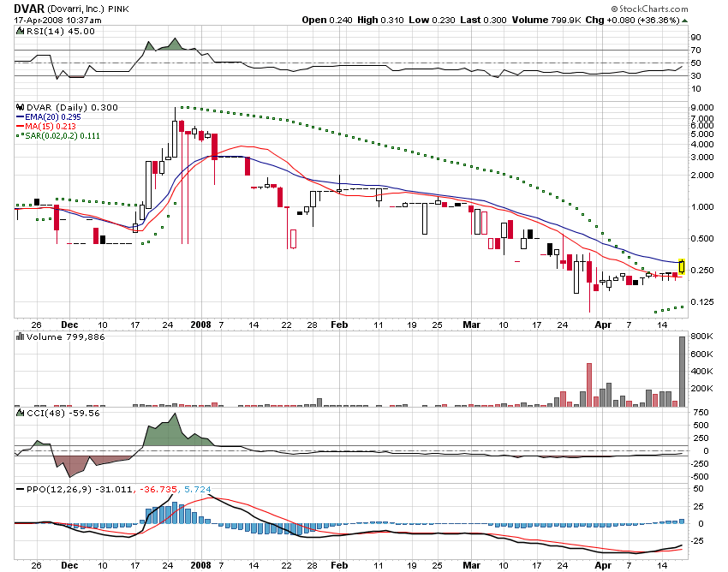
Task: Click the '750' CCI scale label
Action: 701,412
